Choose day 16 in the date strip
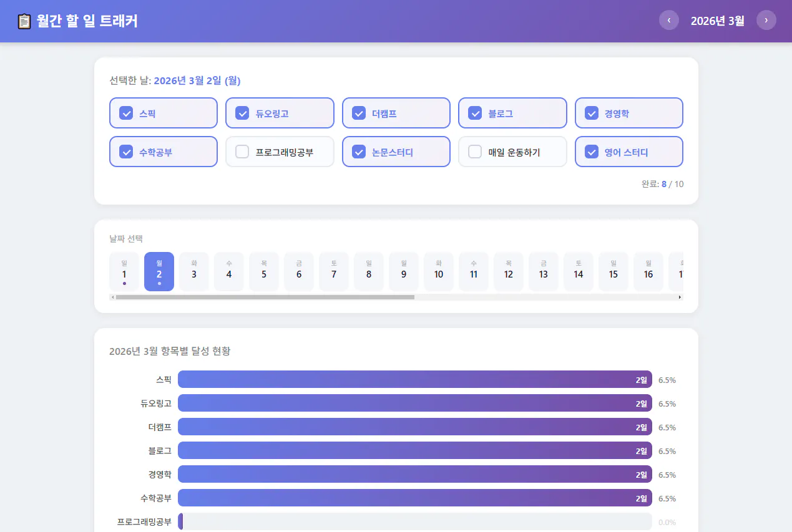Screen dimensions: 792x532 [648, 272]
